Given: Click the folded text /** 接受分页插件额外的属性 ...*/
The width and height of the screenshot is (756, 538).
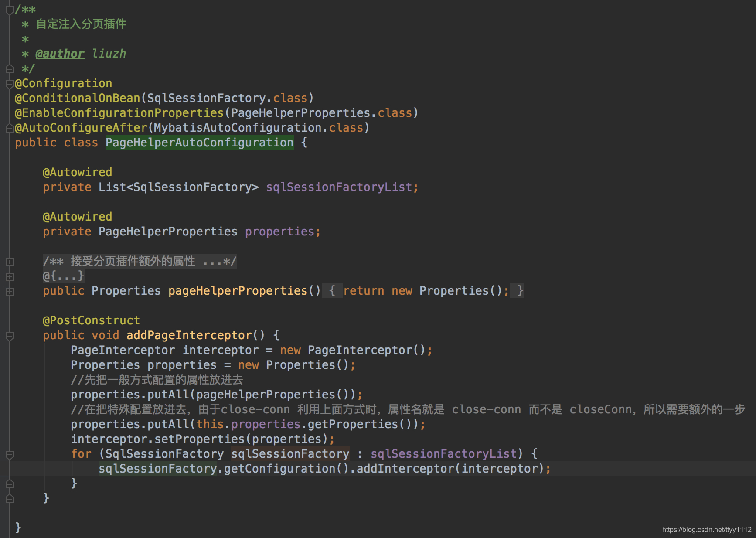Looking at the screenshot, I should [140, 261].
